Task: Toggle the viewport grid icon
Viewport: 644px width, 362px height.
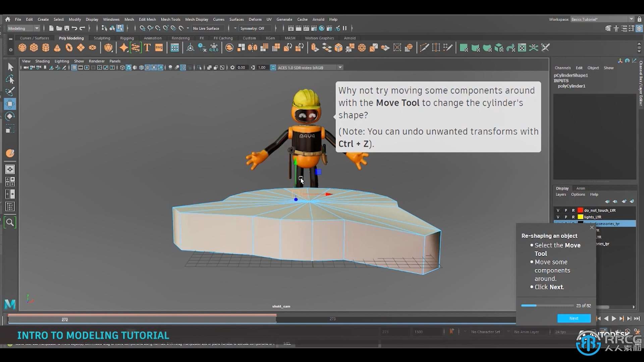Action: click(x=74, y=68)
